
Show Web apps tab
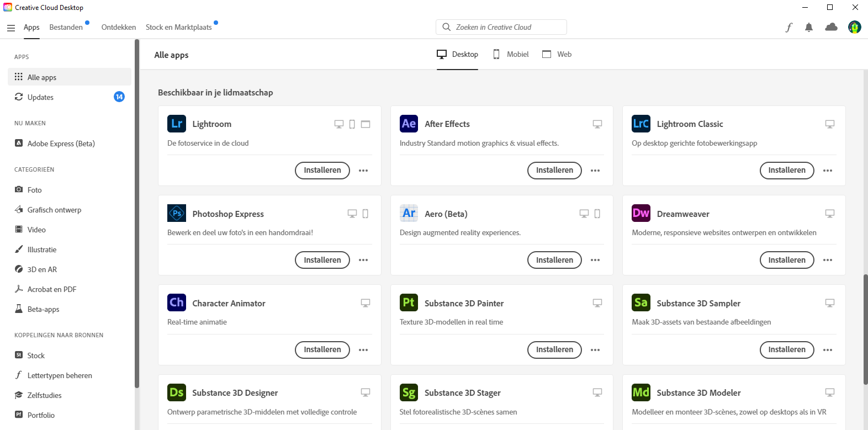click(557, 54)
